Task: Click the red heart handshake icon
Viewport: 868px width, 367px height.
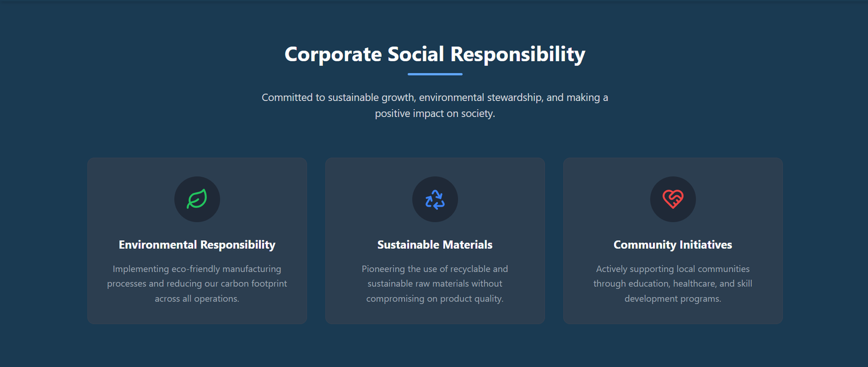Action: click(x=673, y=199)
